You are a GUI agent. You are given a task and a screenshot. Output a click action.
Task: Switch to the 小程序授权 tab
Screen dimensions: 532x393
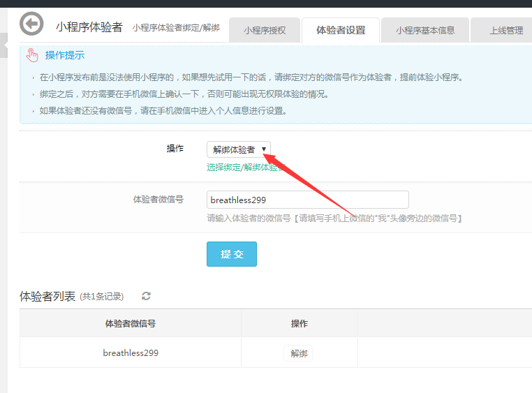(x=265, y=31)
